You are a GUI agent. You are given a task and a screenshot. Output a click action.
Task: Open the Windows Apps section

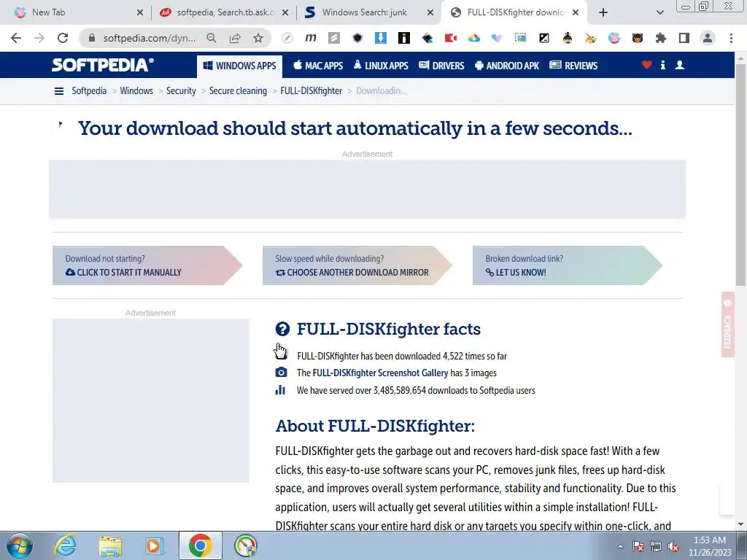(239, 66)
